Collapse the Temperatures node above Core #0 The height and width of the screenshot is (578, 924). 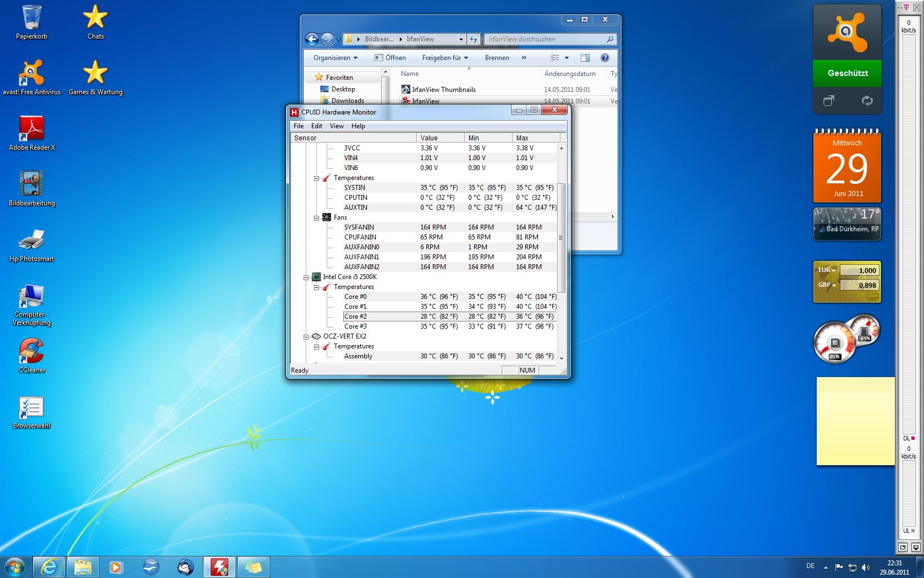(317, 287)
